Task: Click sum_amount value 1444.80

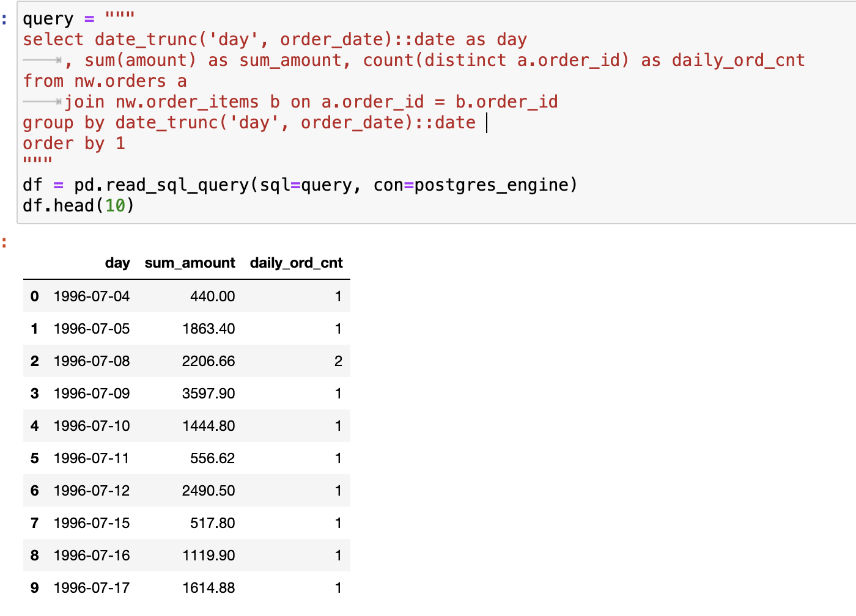Action: coord(208,426)
